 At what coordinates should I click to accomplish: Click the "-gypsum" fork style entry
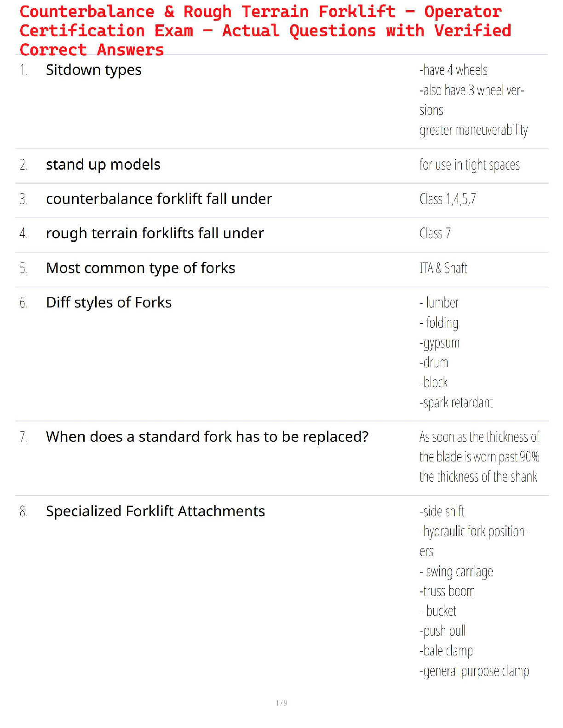(x=439, y=343)
